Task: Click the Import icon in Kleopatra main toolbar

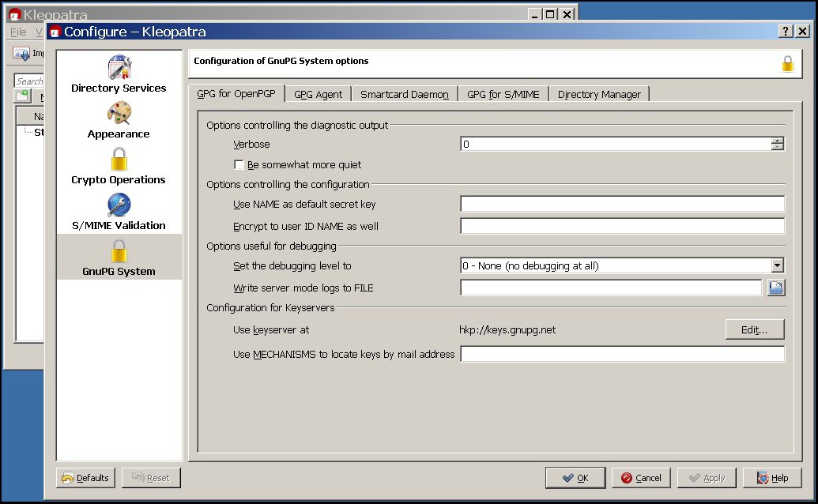Action: (x=21, y=53)
